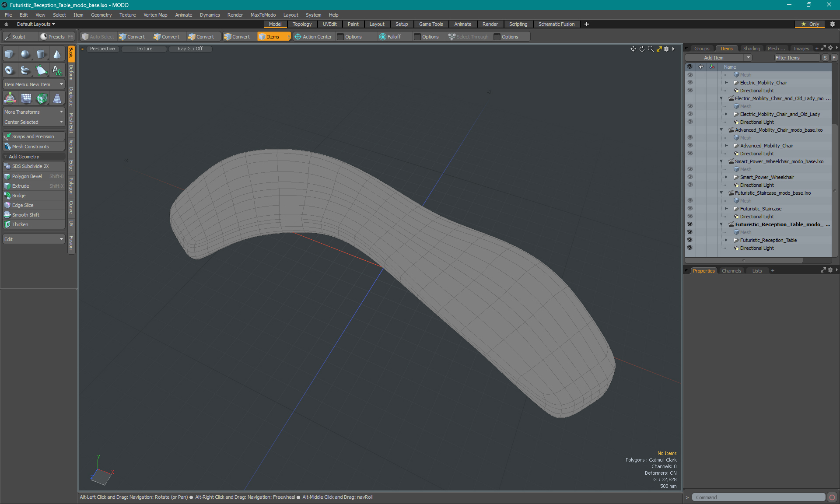Image resolution: width=840 pixels, height=504 pixels.
Task: Toggle visibility of Smart_Power_Wheelchair item
Action: [690, 177]
